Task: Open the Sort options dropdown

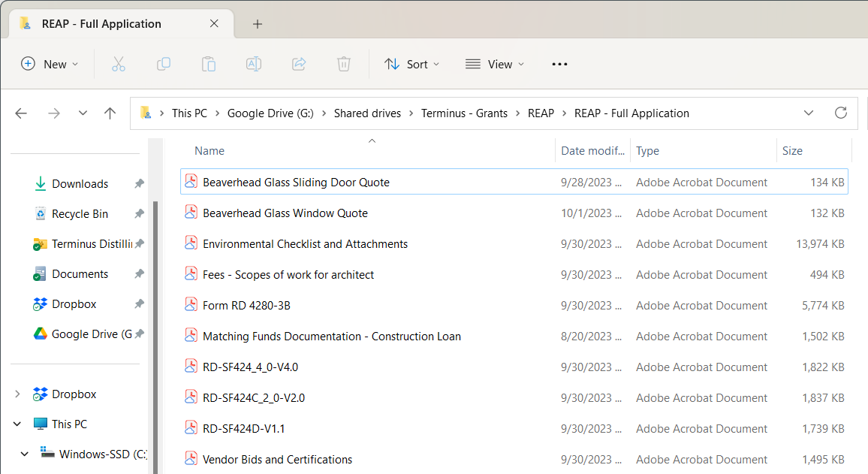Action: (x=412, y=65)
